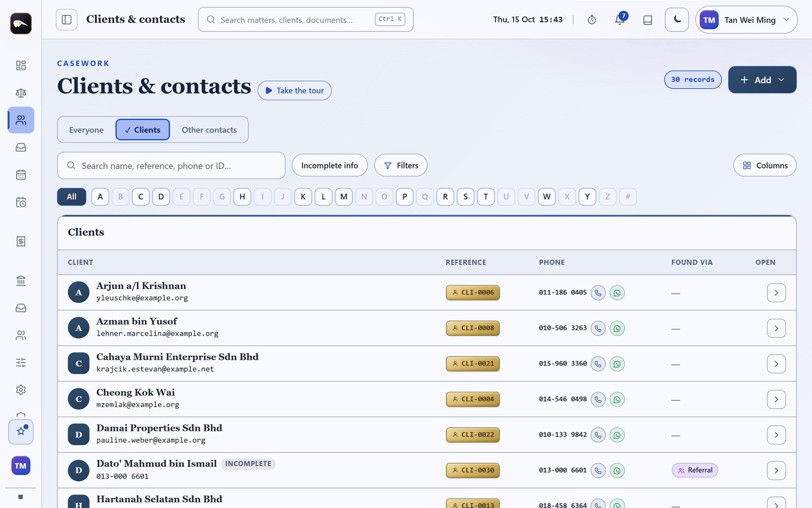Open the calendar clock deadlines icon in sidebar
This screenshot has width=812, height=508.
pyautogui.click(x=21, y=202)
